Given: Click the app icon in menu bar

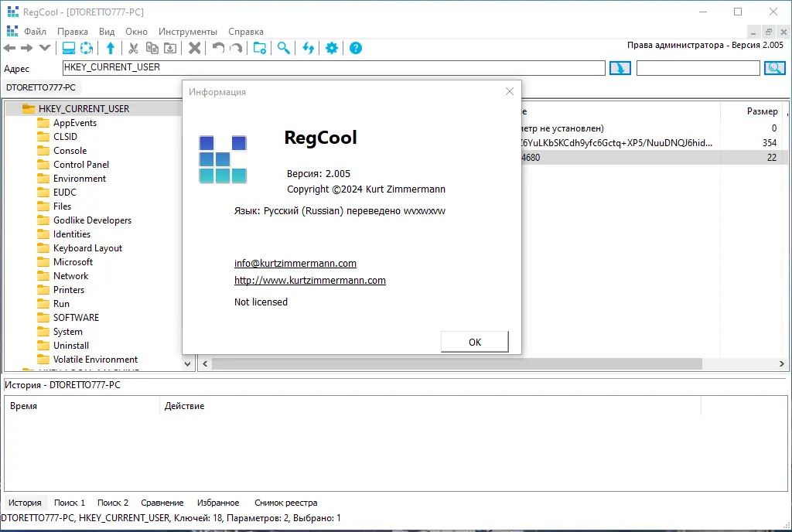Looking at the screenshot, I should coord(12,31).
